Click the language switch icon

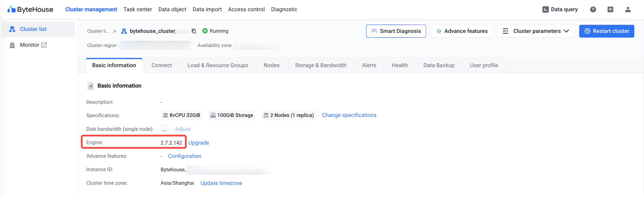pyautogui.click(x=610, y=9)
